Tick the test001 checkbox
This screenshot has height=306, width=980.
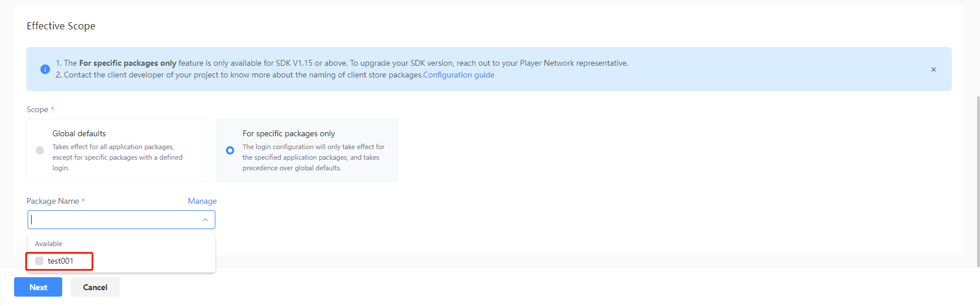[39, 261]
